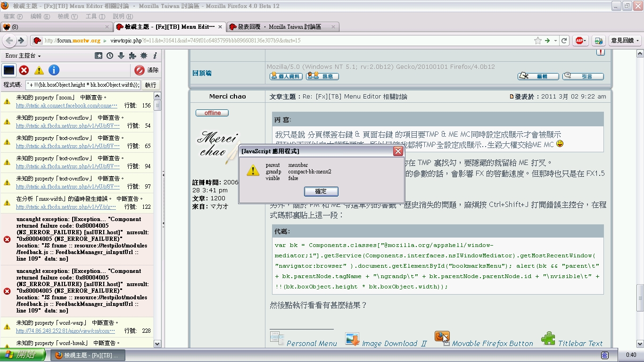Open the static.ak.connect.facebook.com source link
This screenshot has width=644, height=362.
click(67, 106)
